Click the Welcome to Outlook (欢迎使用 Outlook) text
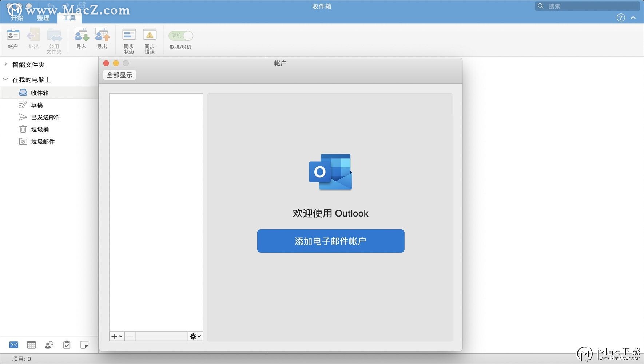644x364 pixels. click(330, 213)
